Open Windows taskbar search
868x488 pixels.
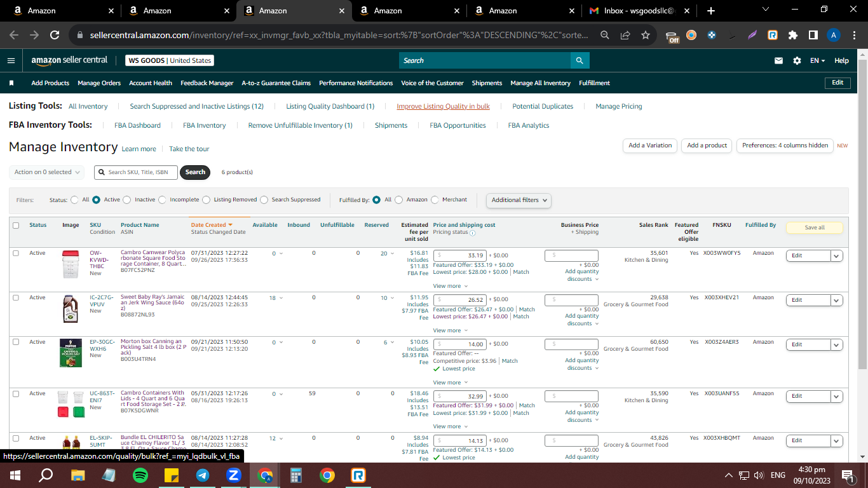click(46, 475)
